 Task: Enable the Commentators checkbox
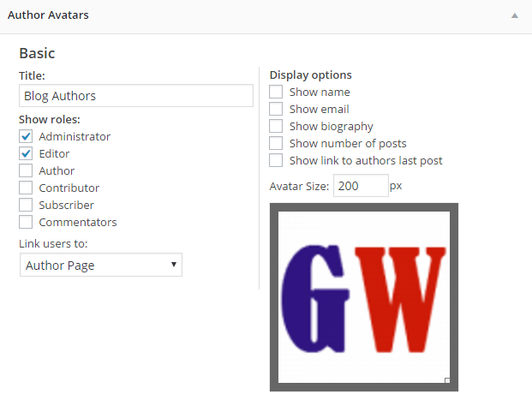26,222
